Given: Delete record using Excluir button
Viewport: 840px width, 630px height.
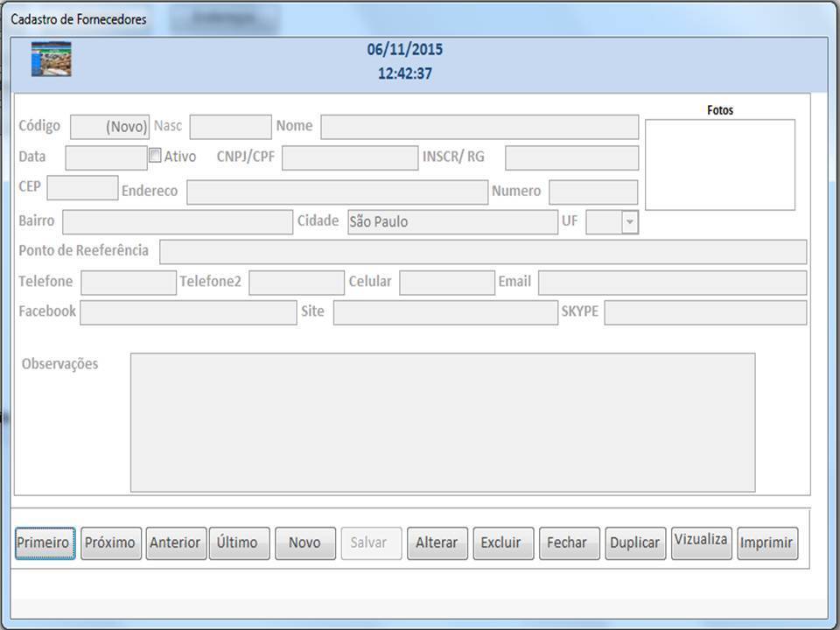Looking at the screenshot, I should pyautogui.click(x=501, y=542).
